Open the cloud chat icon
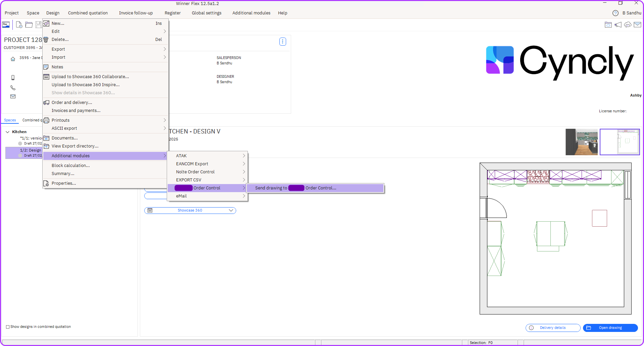The height and width of the screenshot is (346, 644). point(628,25)
